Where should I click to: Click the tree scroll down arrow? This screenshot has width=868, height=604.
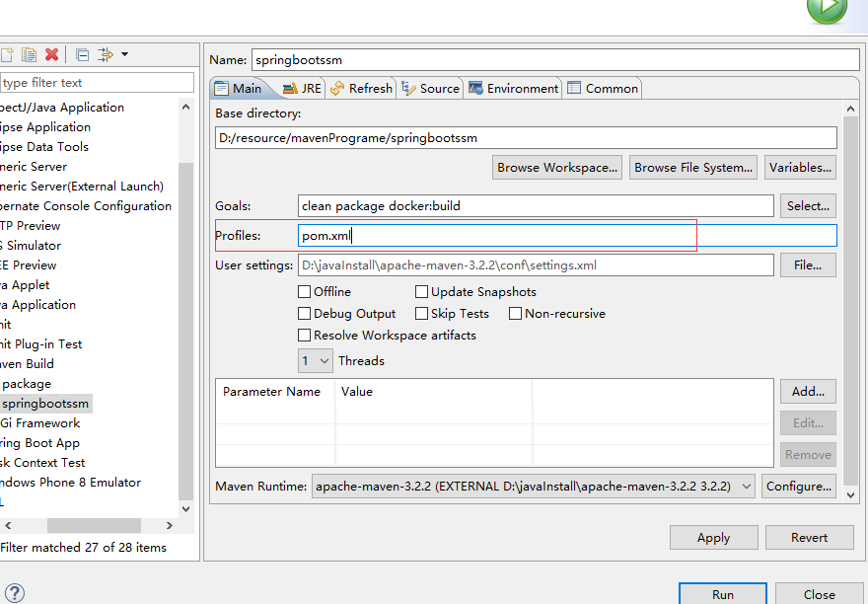tap(186, 508)
